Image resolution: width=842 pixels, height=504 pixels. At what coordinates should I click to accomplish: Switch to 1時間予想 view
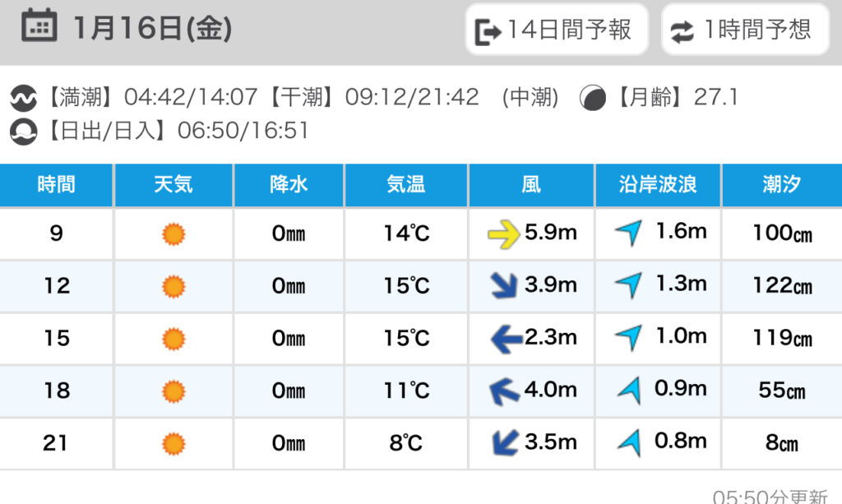(x=744, y=30)
